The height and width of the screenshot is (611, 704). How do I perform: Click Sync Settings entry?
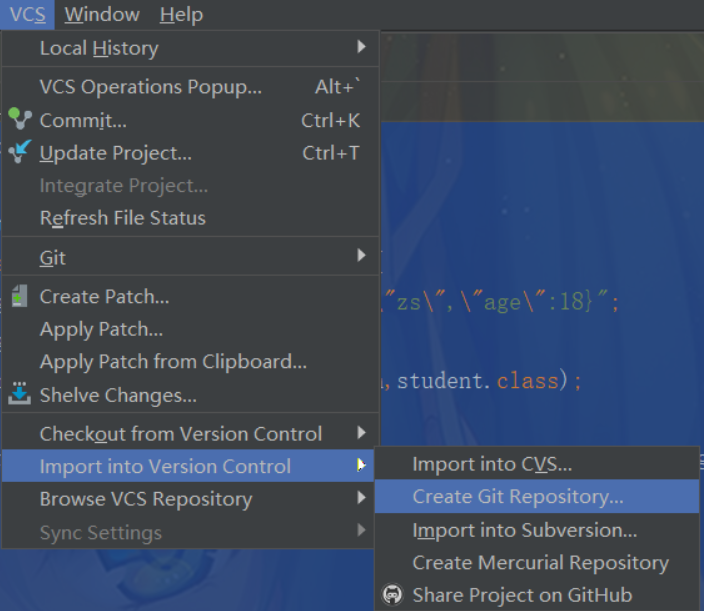[x=188, y=532]
